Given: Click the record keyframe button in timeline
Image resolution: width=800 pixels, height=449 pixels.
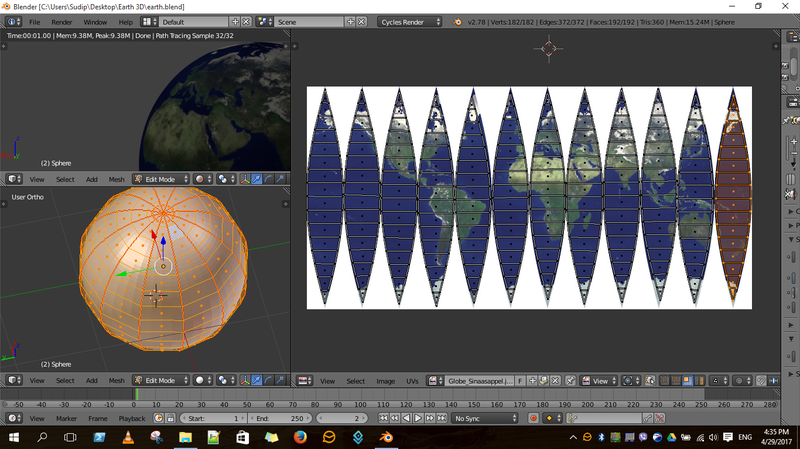Looking at the screenshot, I should (x=533, y=418).
